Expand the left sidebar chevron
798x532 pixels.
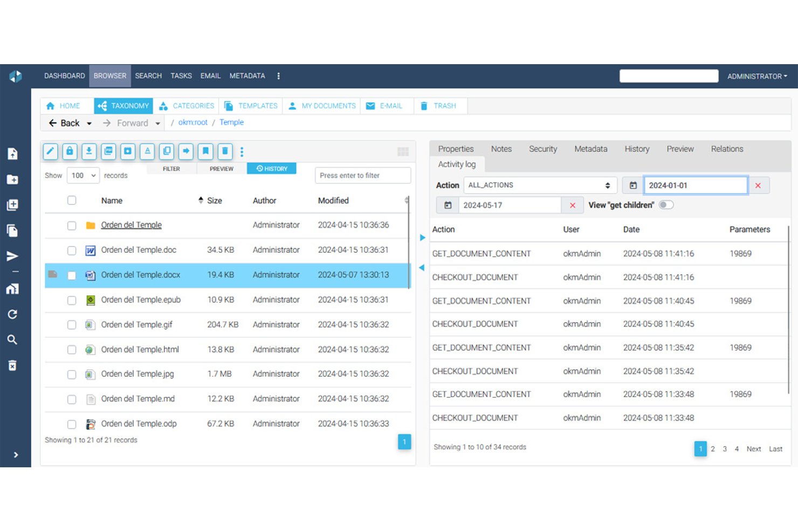[16, 455]
